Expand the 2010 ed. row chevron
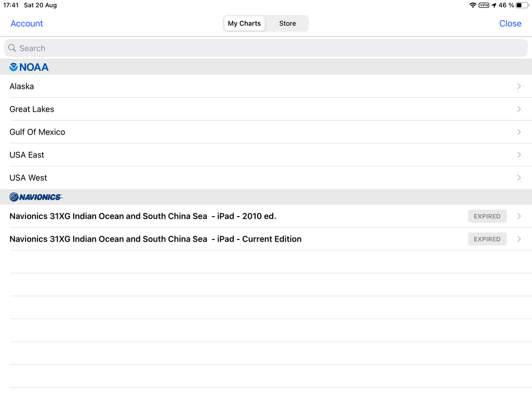Image resolution: width=532 pixels, height=399 pixels. [x=519, y=216]
